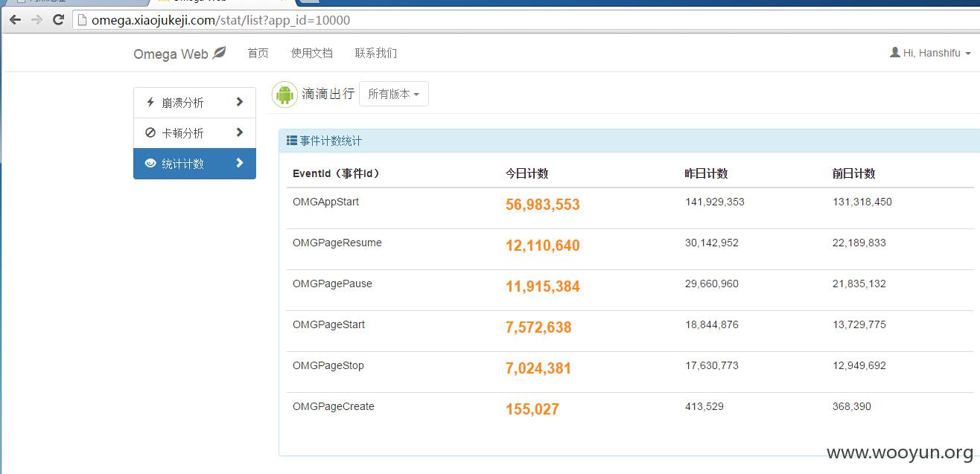Click today's count 7,572,638
Screen dimensions: 980x474
(538, 327)
